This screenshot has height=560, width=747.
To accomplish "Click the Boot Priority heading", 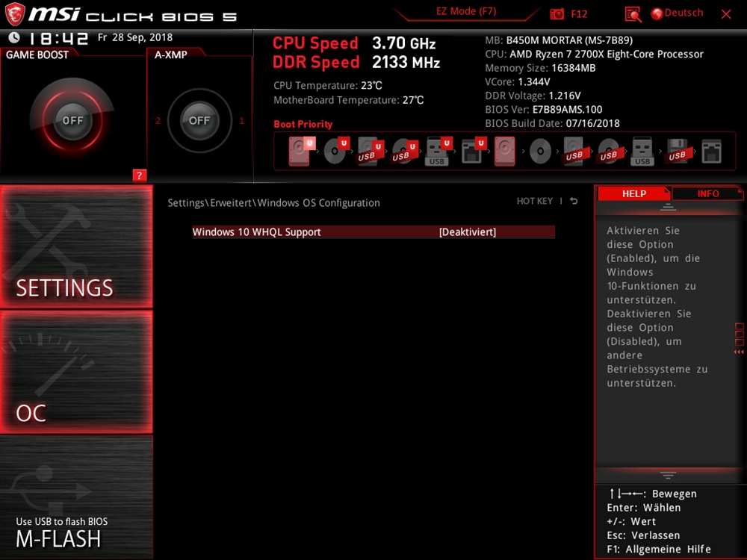I will [x=303, y=124].
